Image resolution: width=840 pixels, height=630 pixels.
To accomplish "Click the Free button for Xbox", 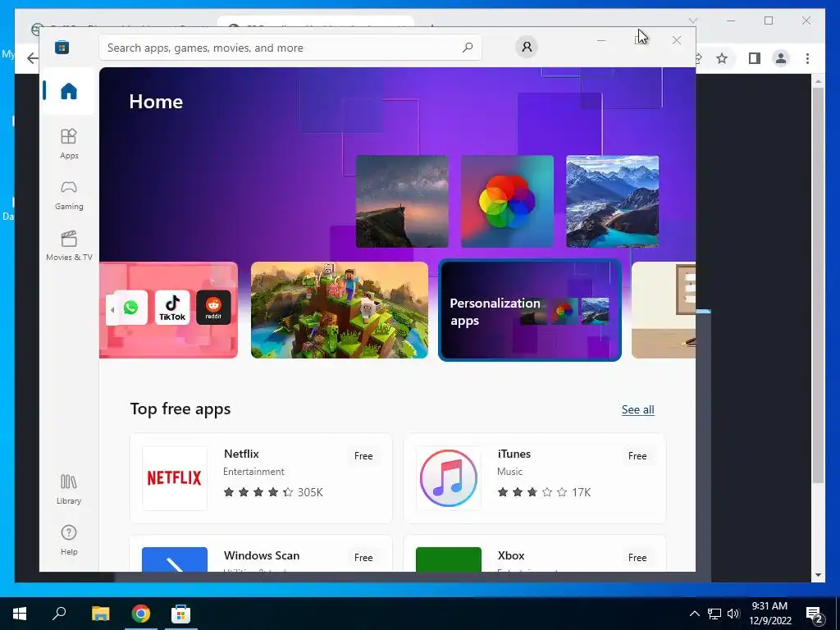I will point(637,558).
